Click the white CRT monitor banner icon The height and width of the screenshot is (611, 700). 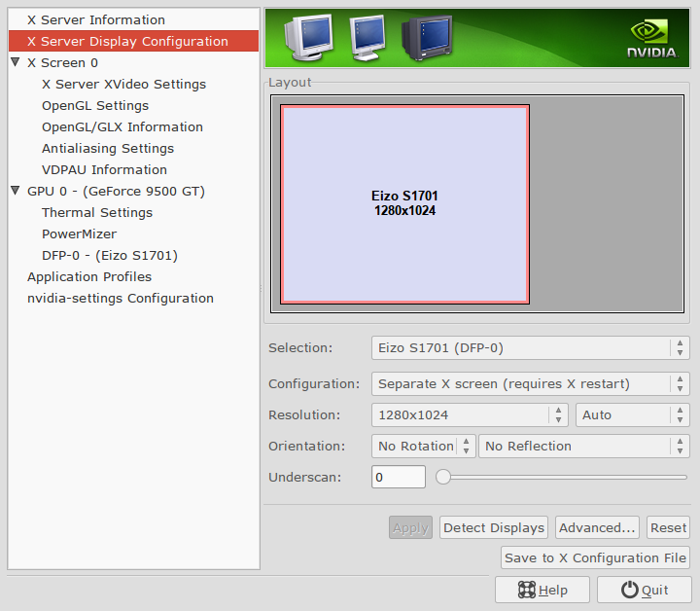pyautogui.click(x=309, y=37)
